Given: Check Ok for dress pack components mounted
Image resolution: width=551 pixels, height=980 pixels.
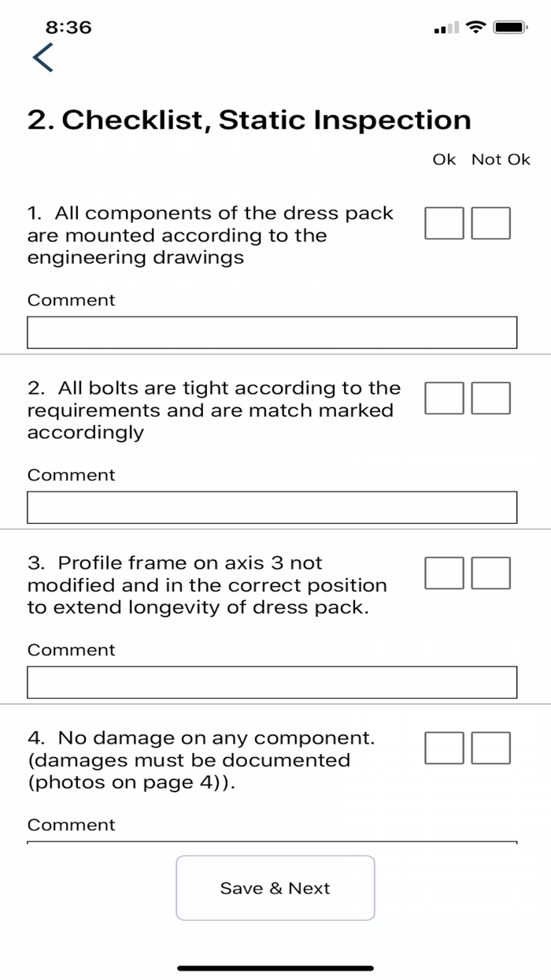Looking at the screenshot, I should tap(444, 223).
